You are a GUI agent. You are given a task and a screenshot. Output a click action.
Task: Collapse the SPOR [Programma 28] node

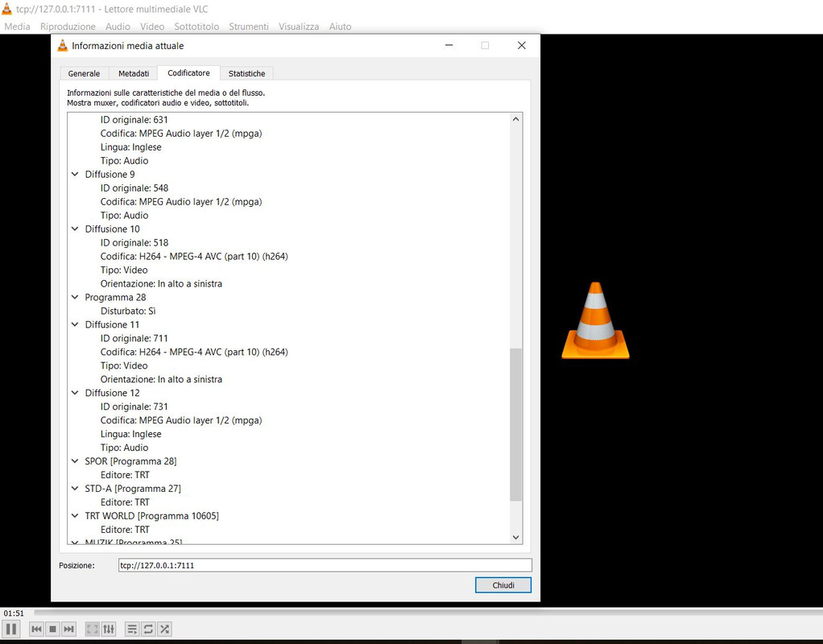[x=75, y=460]
